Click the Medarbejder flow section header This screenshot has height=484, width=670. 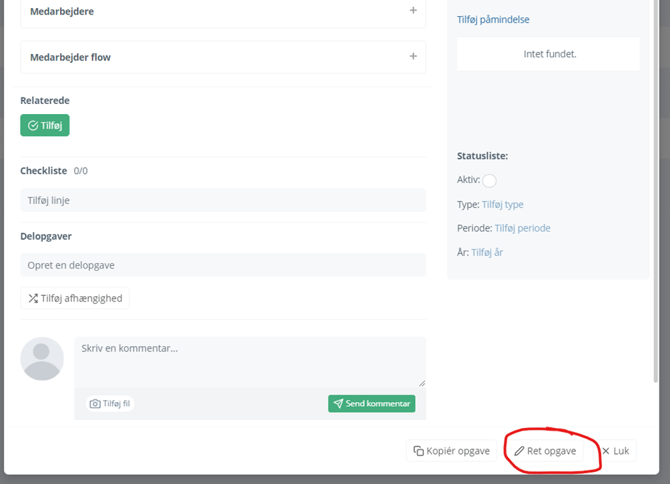[x=70, y=57]
